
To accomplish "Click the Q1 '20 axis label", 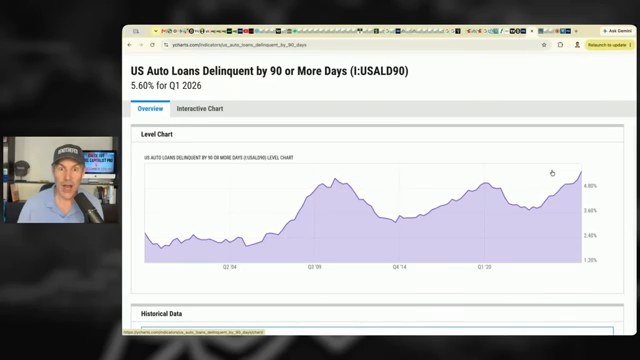I will (484, 267).
